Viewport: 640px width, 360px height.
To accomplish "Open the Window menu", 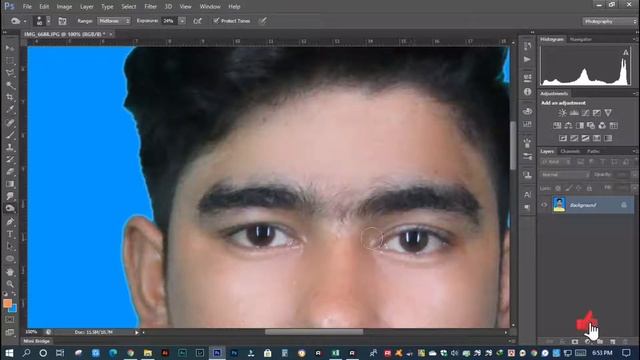I will tap(210, 7).
